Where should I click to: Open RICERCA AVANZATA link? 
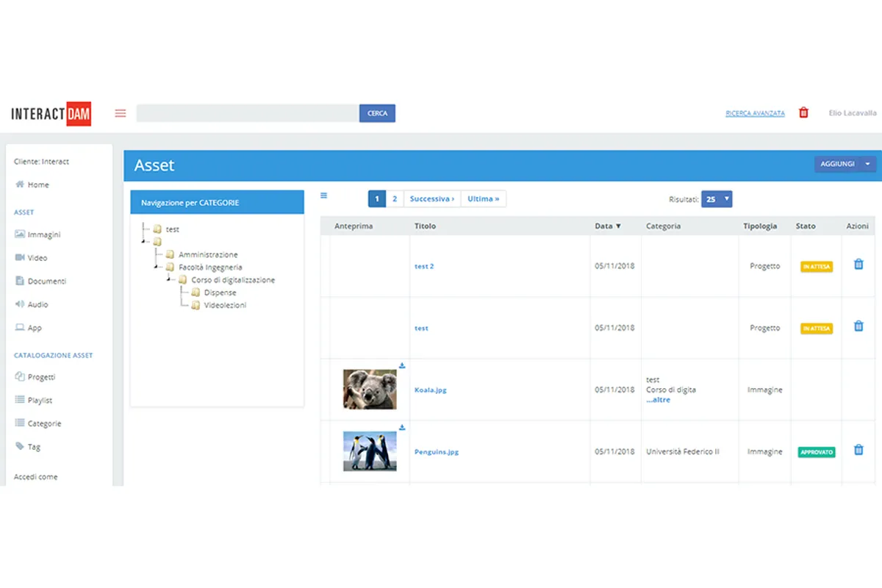point(755,113)
